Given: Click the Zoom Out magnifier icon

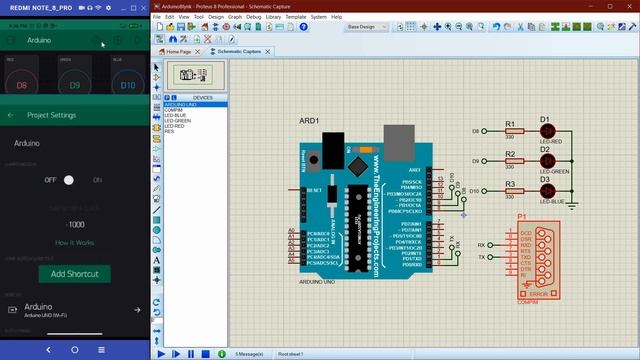Looking at the screenshot, I should 459,27.
